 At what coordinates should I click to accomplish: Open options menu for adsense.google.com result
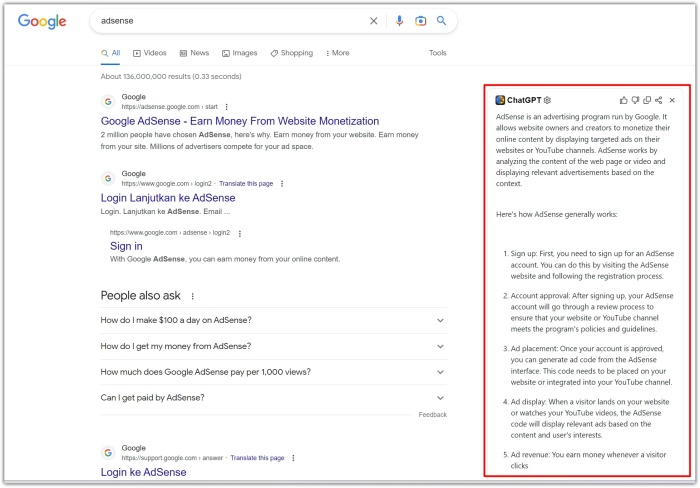[227, 107]
